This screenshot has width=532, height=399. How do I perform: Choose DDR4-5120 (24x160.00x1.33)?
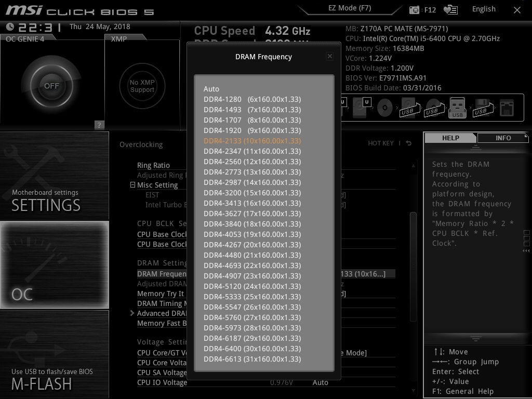(252, 286)
